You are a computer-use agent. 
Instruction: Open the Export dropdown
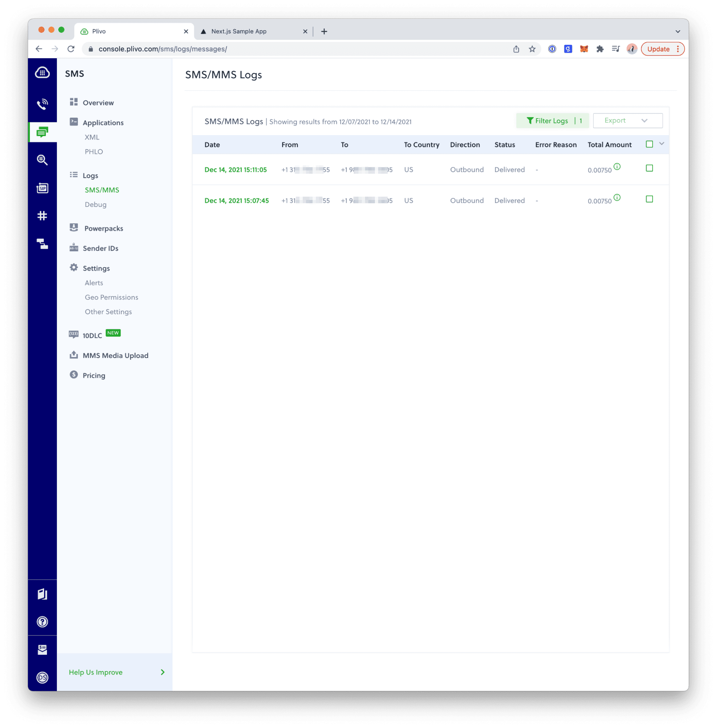pyautogui.click(x=627, y=121)
